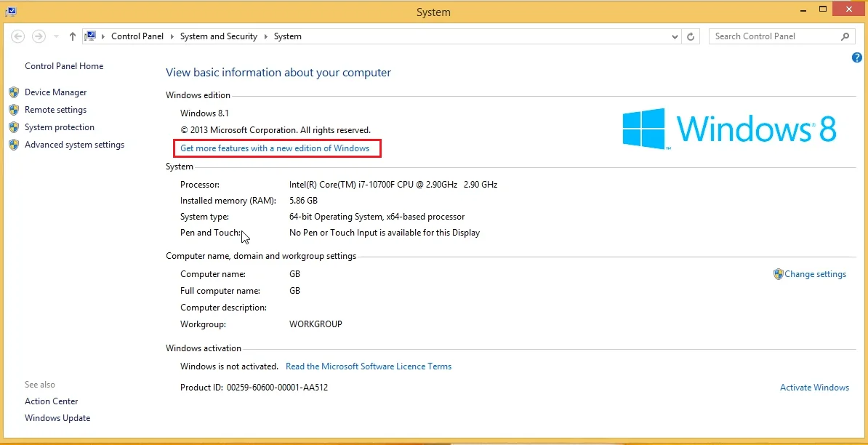This screenshot has height=445, width=868.
Task: Expand the address bar history dropdown
Action: [x=675, y=36]
